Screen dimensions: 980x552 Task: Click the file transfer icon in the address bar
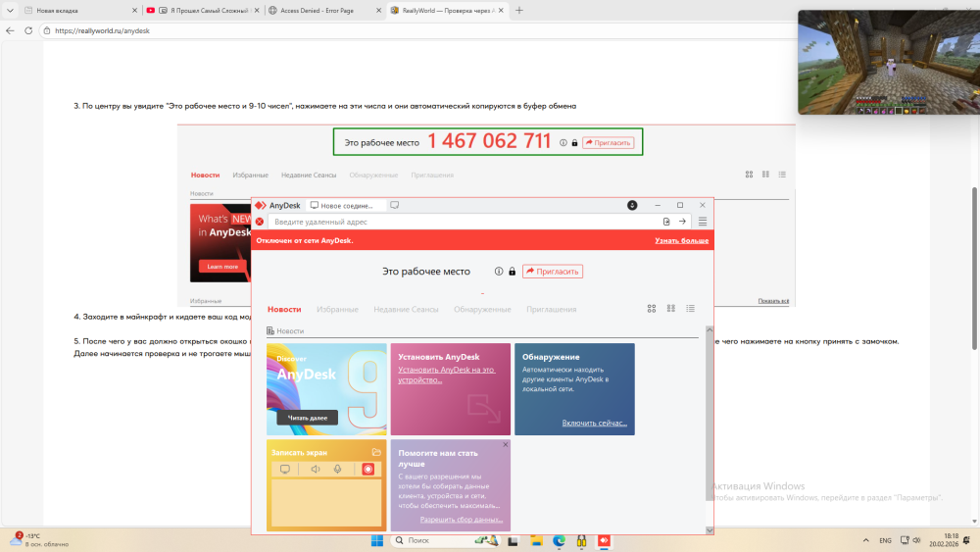(x=666, y=222)
